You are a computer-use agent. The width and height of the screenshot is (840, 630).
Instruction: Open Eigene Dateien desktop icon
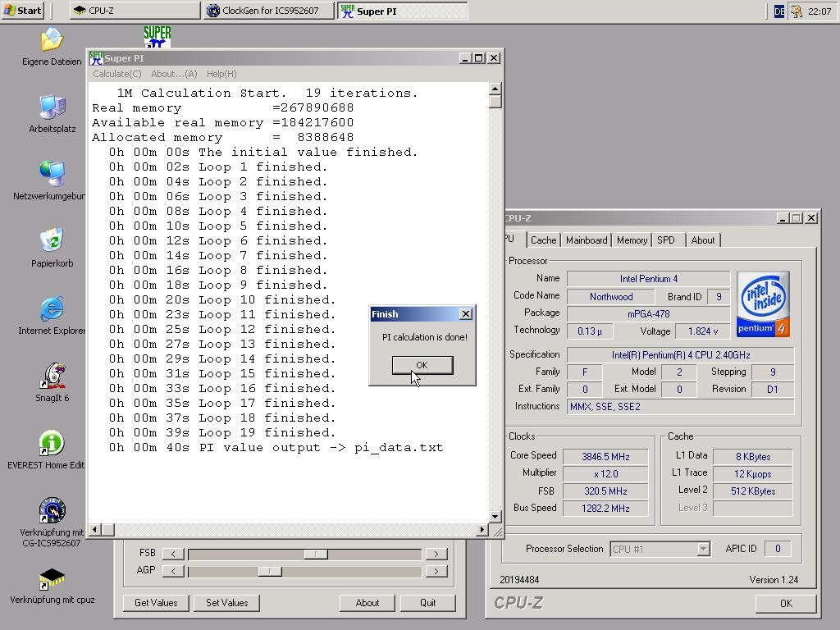tap(52, 40)
